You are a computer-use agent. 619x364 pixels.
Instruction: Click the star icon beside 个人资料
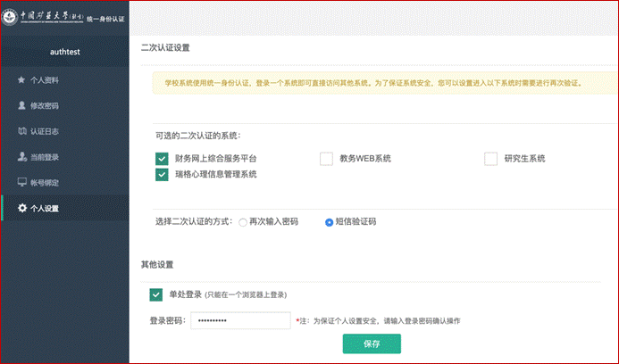coord(21,80)
